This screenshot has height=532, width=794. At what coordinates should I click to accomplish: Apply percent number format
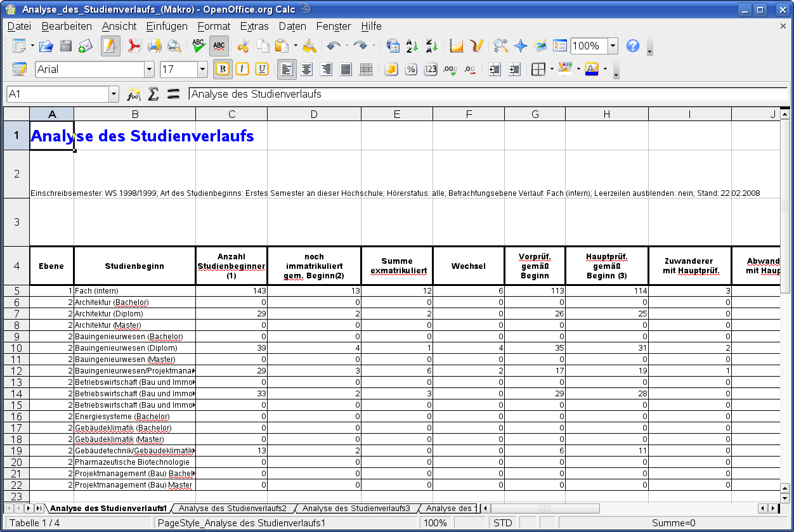coord(411,69)
